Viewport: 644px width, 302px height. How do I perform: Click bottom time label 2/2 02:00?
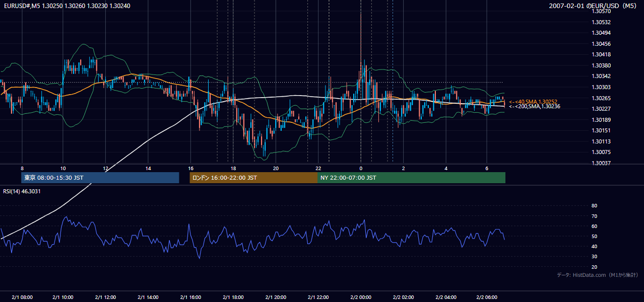403,297
